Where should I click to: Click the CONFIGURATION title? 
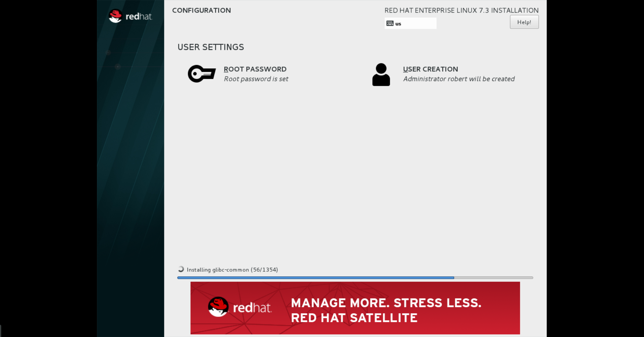click(201, 10)
